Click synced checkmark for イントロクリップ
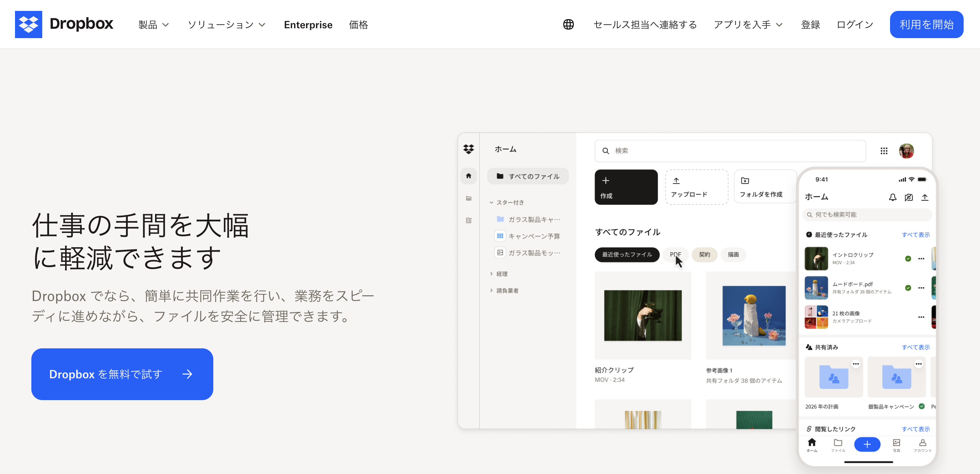 pos(908,258)
